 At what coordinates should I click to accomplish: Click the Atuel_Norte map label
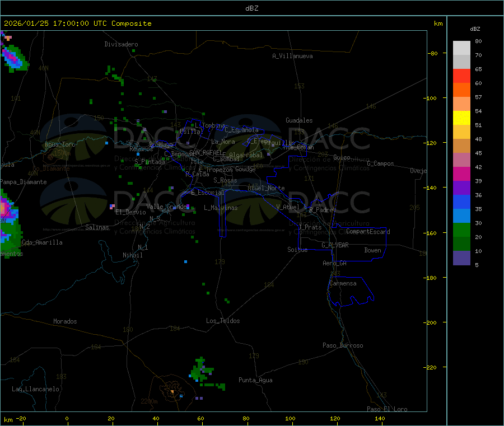click(266, 188)
